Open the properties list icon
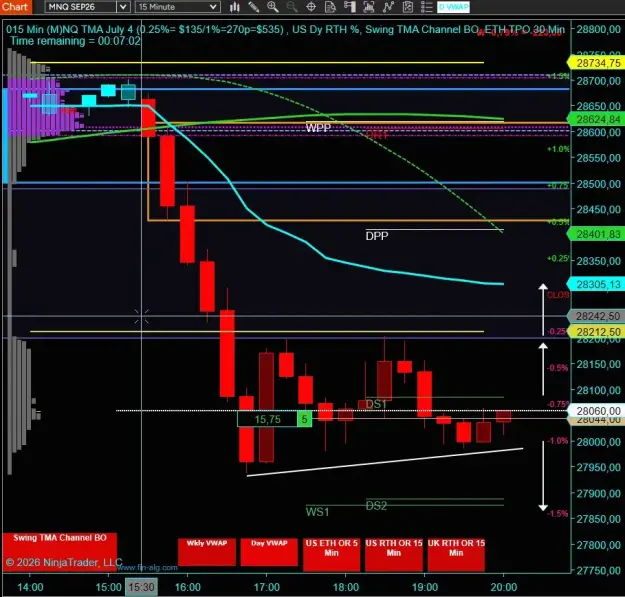Viewport: 625px width, 597px height. coord(426,7)
